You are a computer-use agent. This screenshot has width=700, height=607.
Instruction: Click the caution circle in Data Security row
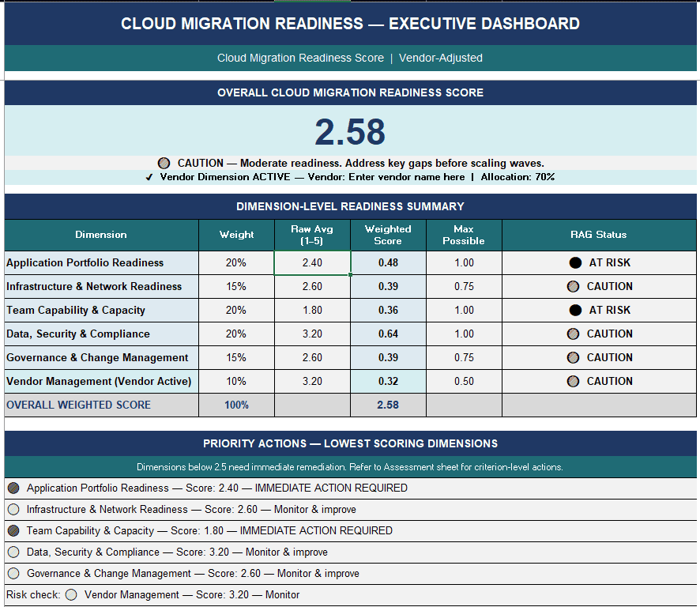(x=574, y=334)
